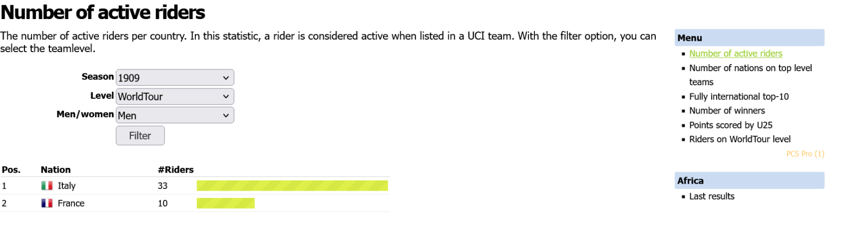
Task: Click the Italy flag icon
Action: 47,186
